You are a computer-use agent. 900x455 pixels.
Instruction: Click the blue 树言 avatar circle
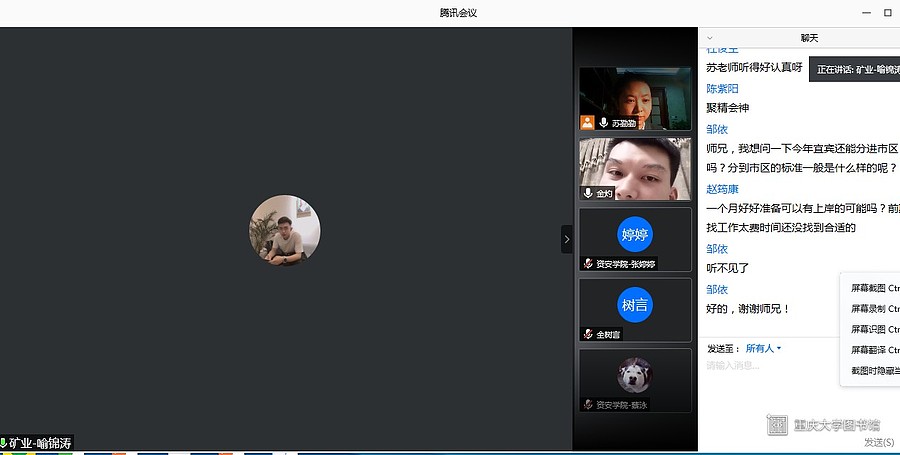[x=635, y=305]
